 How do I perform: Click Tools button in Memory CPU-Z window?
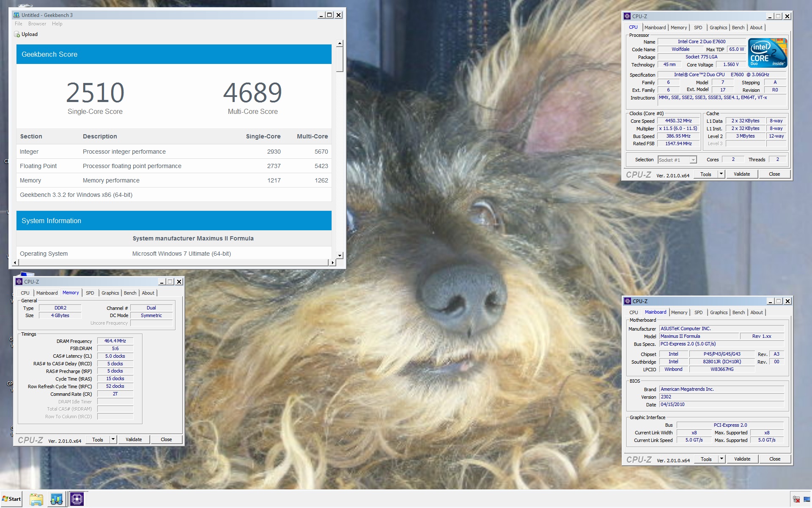coord(98,439)
